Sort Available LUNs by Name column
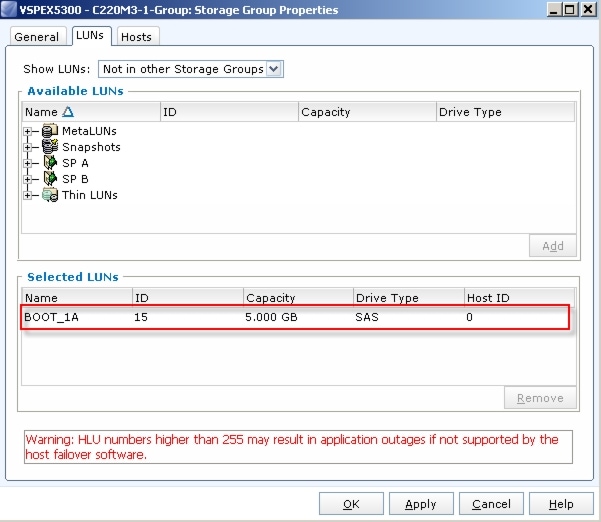The height and width of the screenshot is (522, 601). tap(91, 112)
